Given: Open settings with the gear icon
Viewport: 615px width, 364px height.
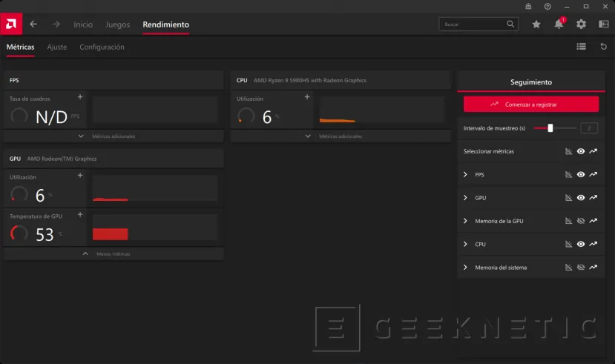Looking at the screenshot, I should coord(581,24).
